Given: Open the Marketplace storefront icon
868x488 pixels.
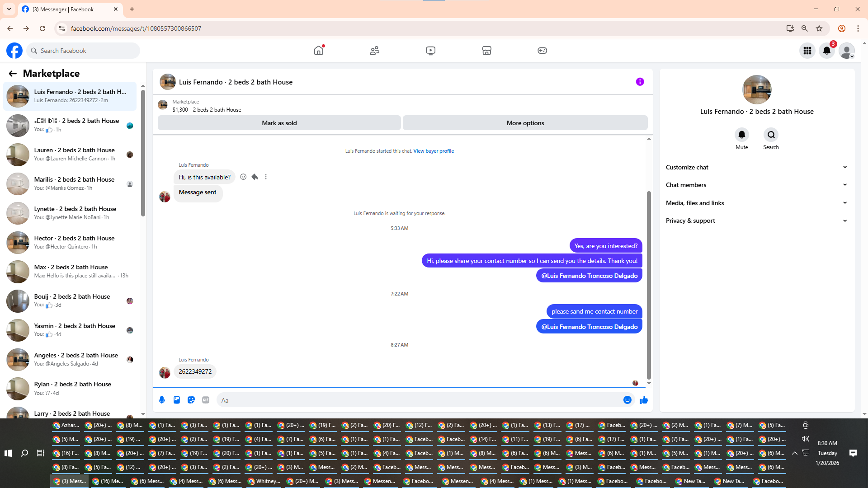Looking at the screenshot, I should 486,51.
